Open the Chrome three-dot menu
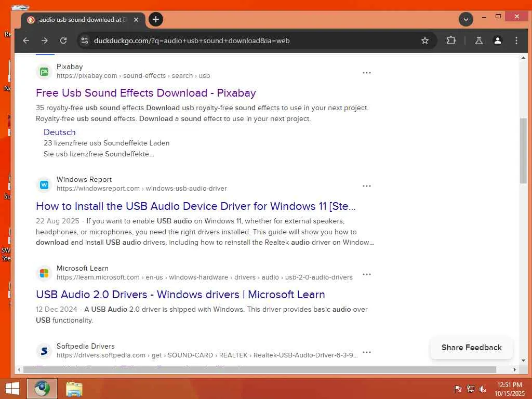The image size is (532, 399). click(516, 41)
